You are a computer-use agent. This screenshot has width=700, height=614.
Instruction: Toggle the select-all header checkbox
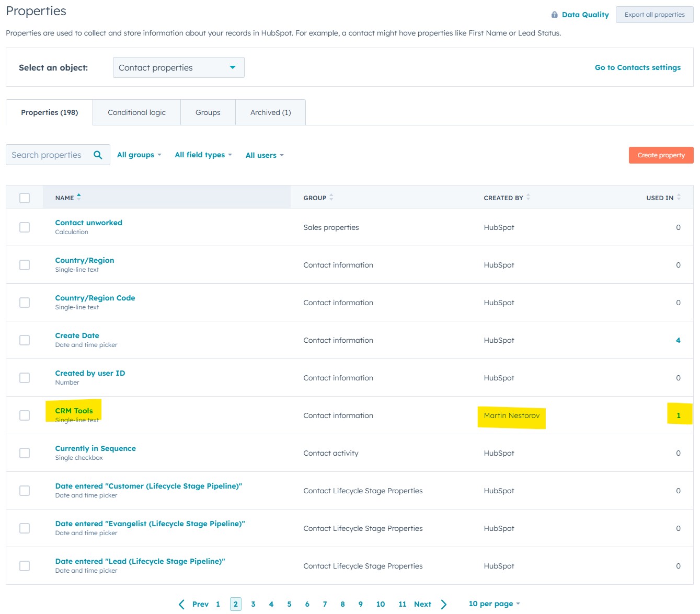click(25, 198)
